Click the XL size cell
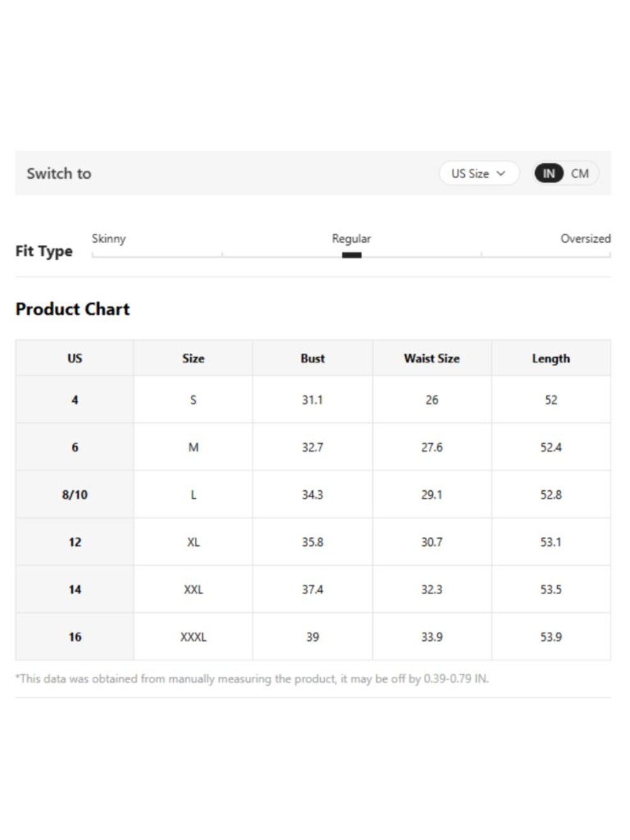630x840 pixels. click(x=193, y=542)
